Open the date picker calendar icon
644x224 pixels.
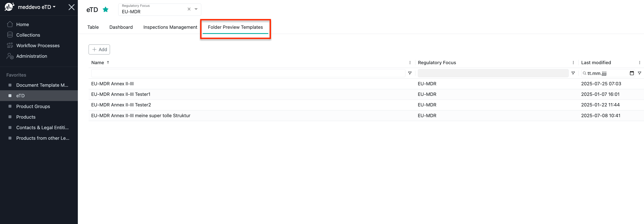[x=632, y=73]
